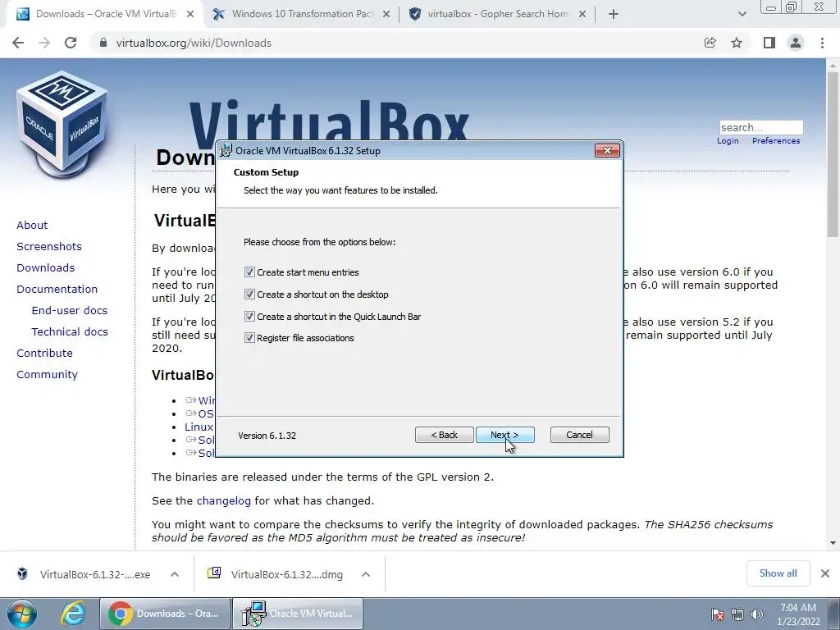Viewport: 840px width, 630px height.
Task: Switch to Downloads – Oracle VM VirtualBox tab
Action: pos(106,14)
